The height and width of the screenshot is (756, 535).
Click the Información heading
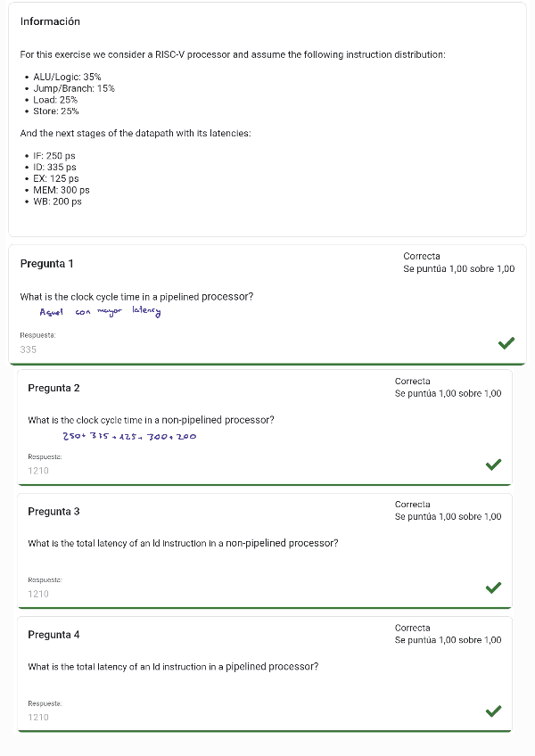pos(50,21)
